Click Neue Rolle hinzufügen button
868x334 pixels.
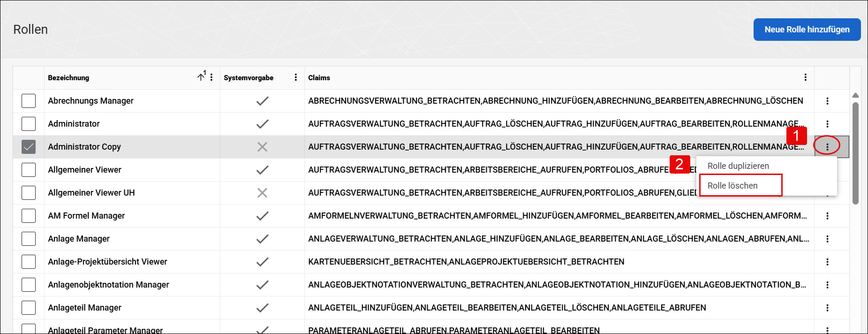click(x=807, y=30)
